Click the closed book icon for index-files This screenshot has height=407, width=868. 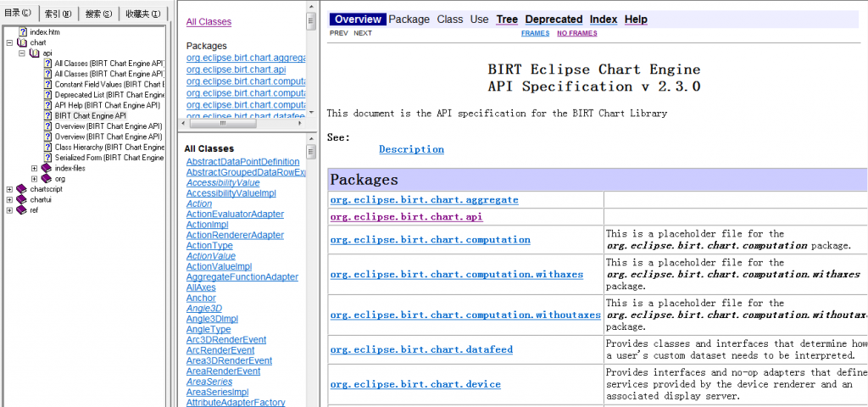coord(47,169)
